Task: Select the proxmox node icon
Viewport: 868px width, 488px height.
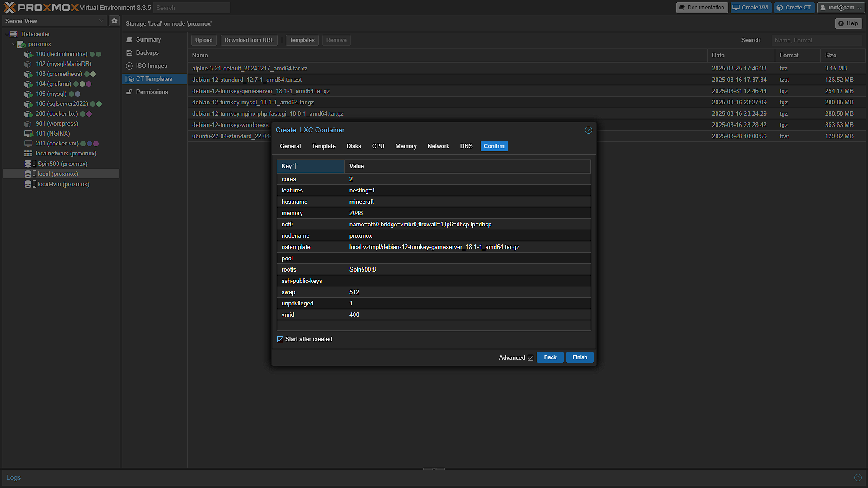Action: (21, 44)
